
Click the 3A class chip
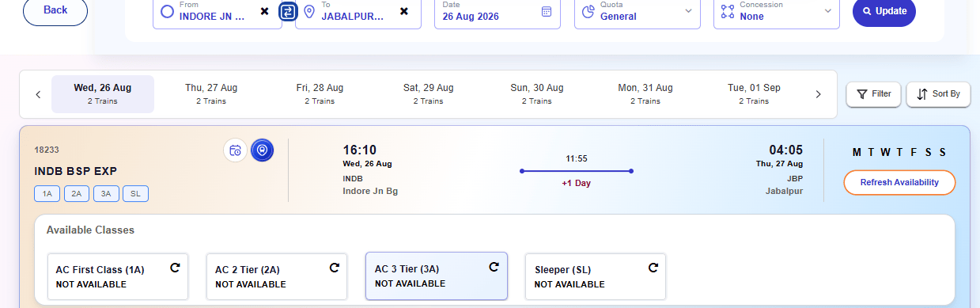pyautogui.click(x=105, y=193)
